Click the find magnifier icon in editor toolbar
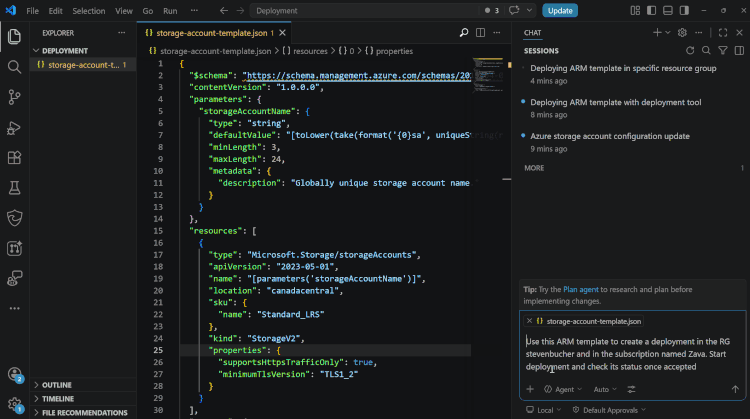 click(463, 33)
